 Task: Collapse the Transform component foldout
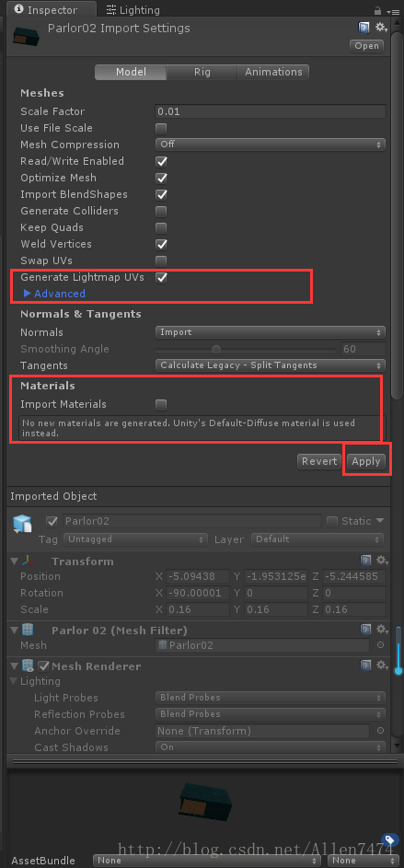[14, 561]
